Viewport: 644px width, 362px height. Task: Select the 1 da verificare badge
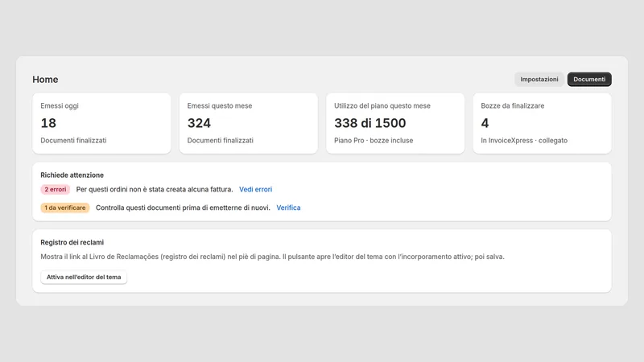(65, 208)
